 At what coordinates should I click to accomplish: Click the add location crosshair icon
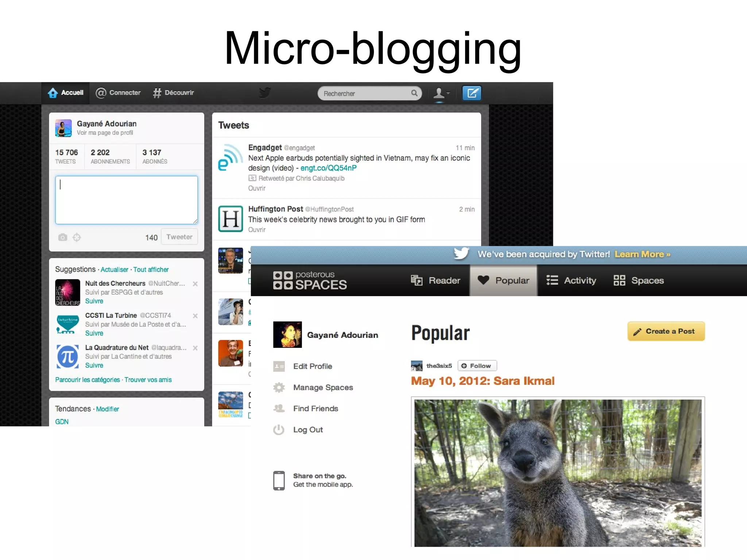tap(77, 237)
